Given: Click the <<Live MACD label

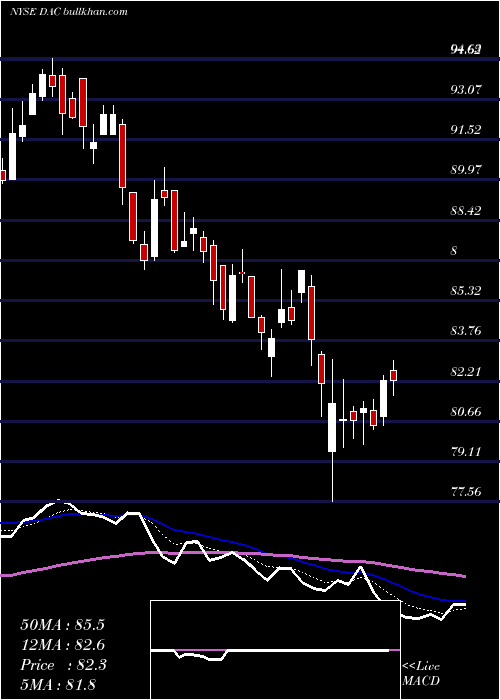Looking at the screenshot, I should point(421,673).
